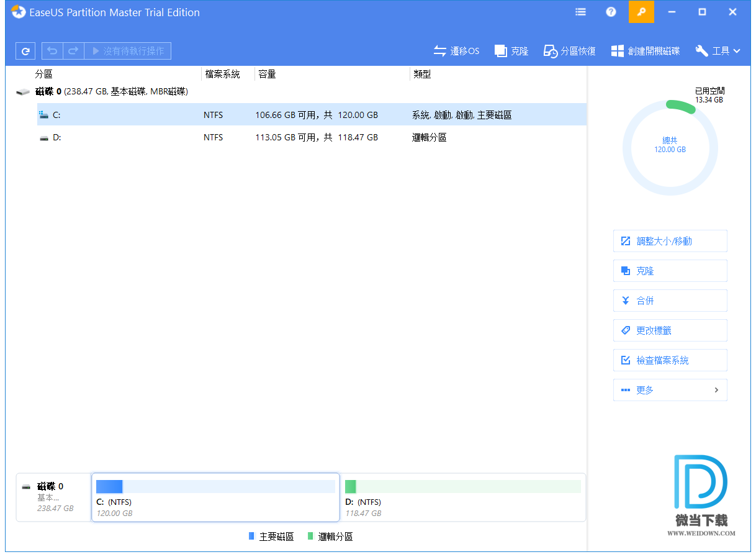Image resolution: width=756 pixels, height=557 pixels.
Task: Click the orange activation key icon
Action: 641,12
